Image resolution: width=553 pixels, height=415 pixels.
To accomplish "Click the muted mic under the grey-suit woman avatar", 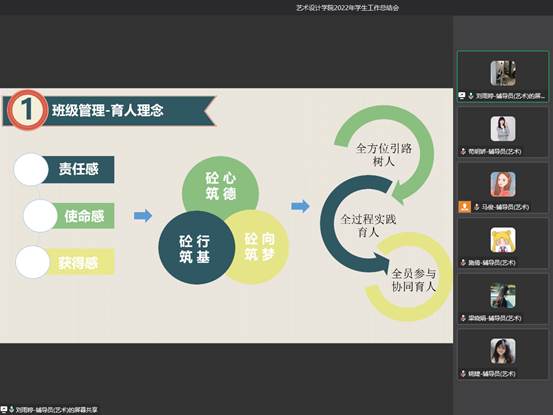I will [x=463, y=152].
